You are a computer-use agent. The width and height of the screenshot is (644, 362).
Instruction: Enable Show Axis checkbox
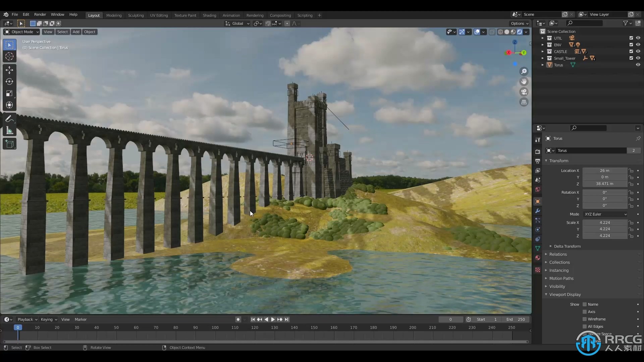(x=585, y=312)
